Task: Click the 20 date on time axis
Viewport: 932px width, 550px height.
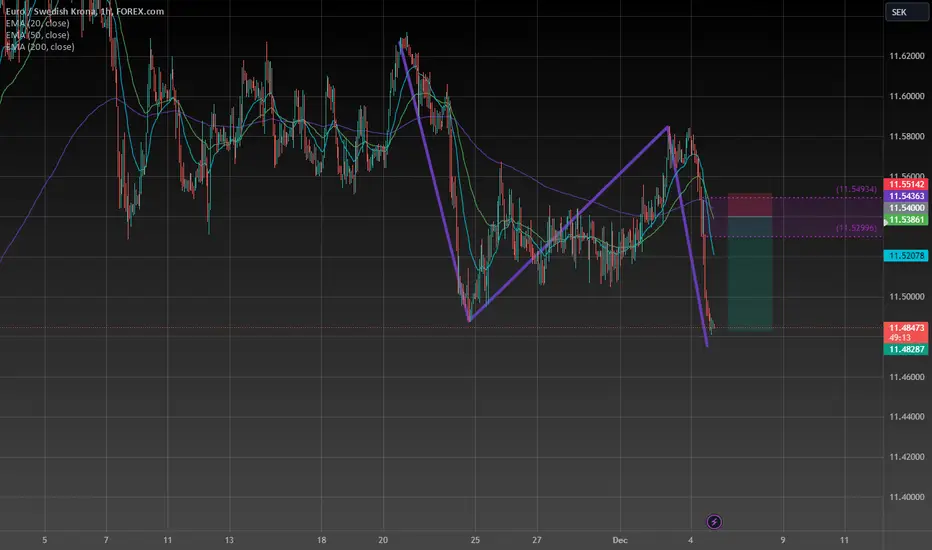Action: [383, 540]
